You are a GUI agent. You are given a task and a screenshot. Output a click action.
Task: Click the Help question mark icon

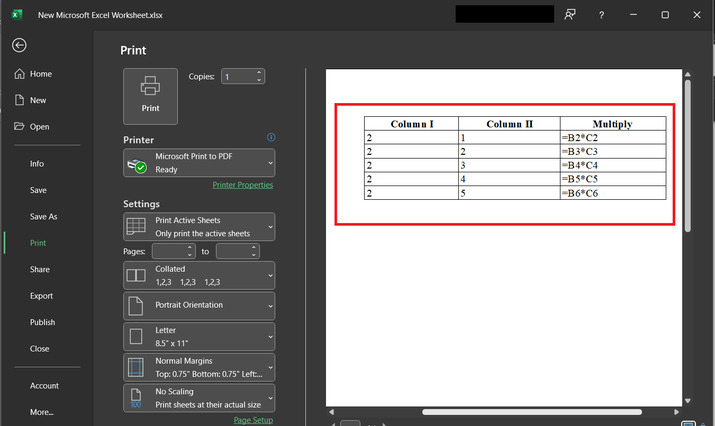point(601,15)
